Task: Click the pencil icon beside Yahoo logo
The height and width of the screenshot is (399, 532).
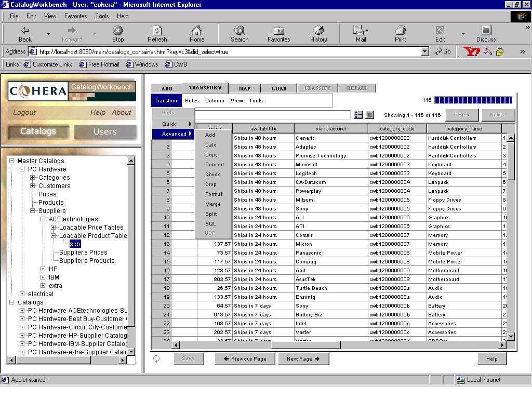Action: 488,51
